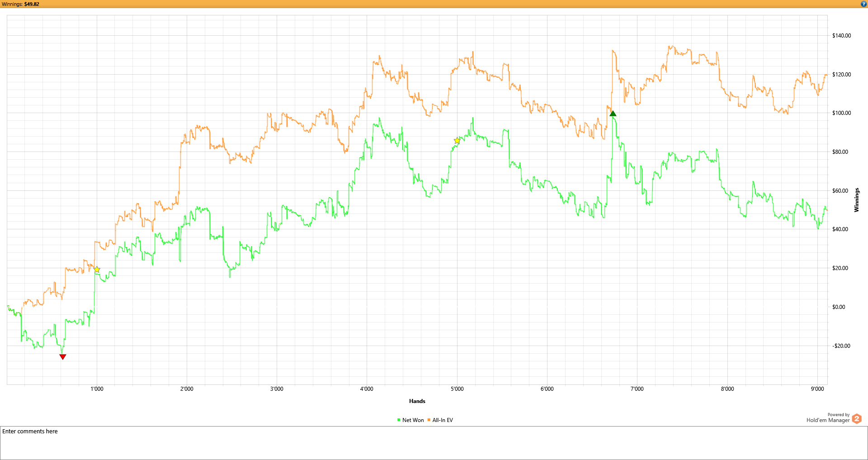Click the Winnings: $49.82 header label

pos(21,4)
